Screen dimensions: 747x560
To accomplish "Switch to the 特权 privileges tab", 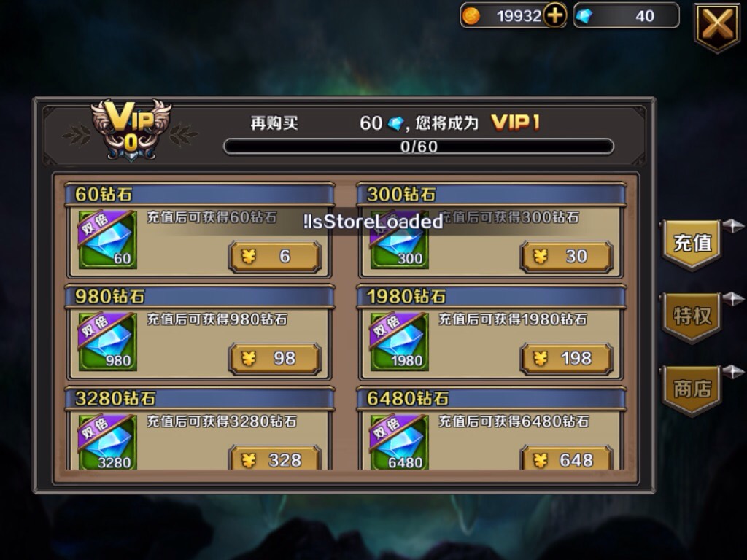I will click(692, 316).
